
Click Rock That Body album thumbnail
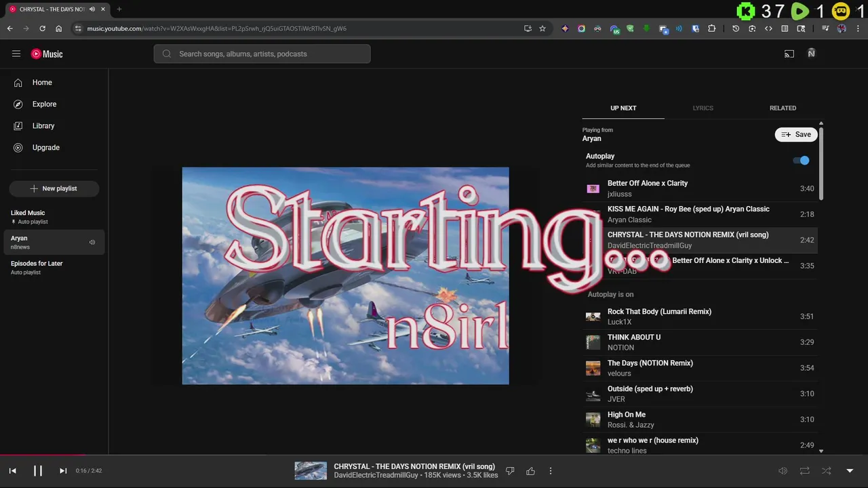click(593, 317)
